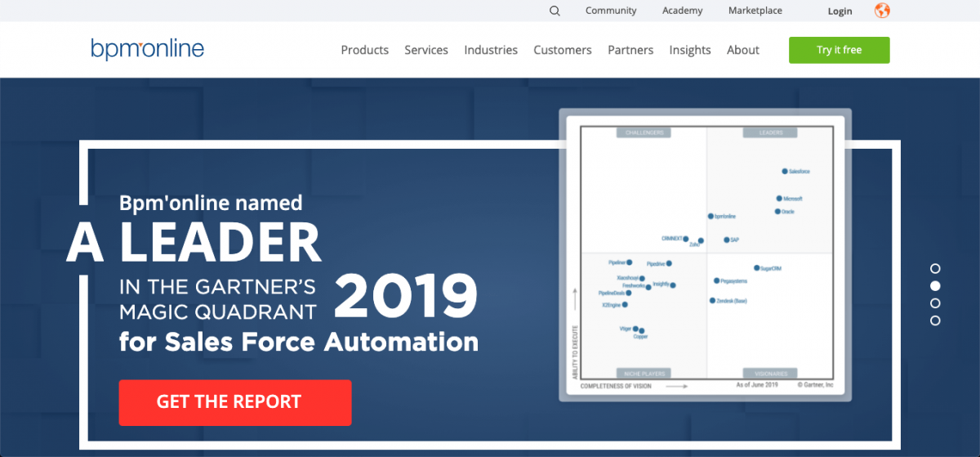This screenshot has height=457, width=980.
Task: Click the Login link
Action: coord(840,11)
